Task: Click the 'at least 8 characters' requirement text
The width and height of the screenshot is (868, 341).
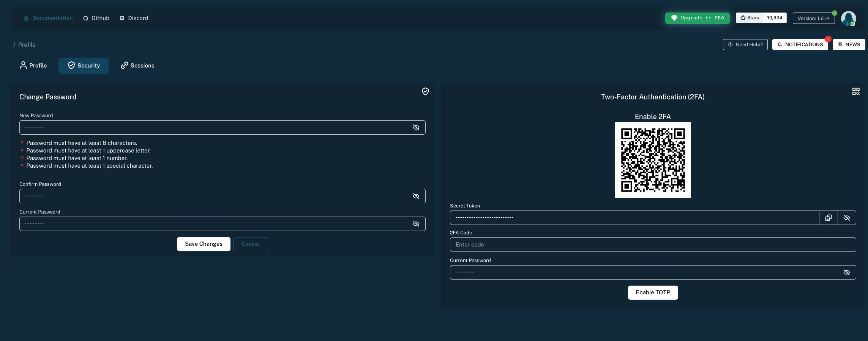Action: tap(82, 143)
